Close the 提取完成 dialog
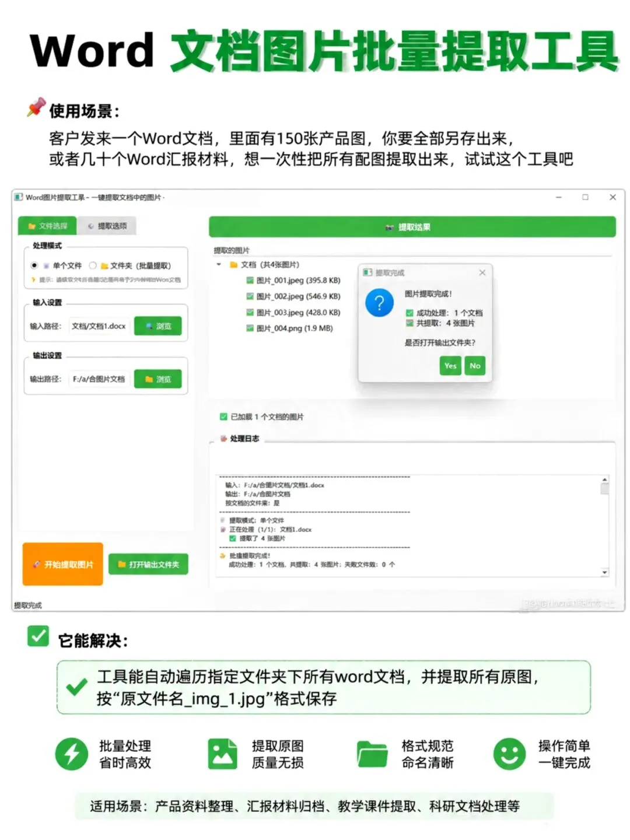630x840 pixels. (x=482, y=272)
